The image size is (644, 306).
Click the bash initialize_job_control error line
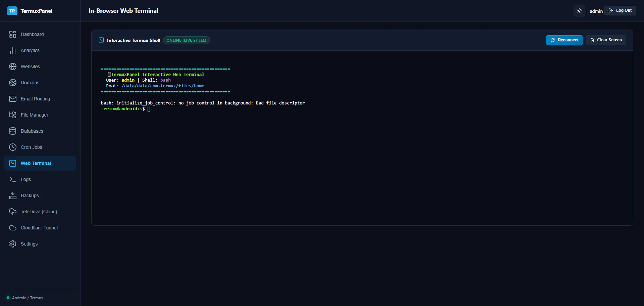tap(203, 103)
